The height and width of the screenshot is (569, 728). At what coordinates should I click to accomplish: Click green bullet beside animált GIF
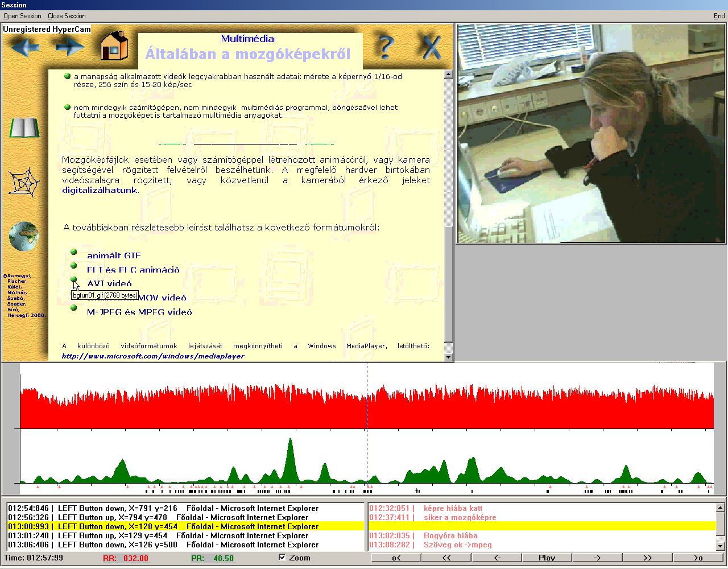[74, 252]
